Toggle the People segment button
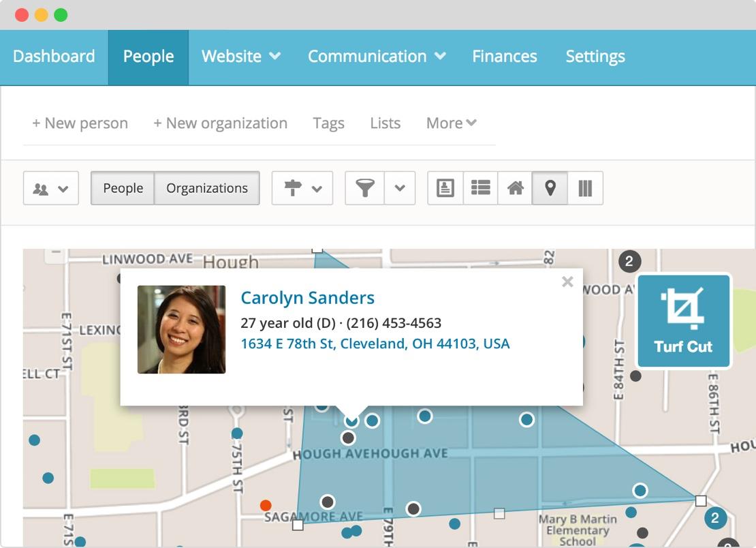Viewport: 756px width, 548px height. pyautogui.click(x=123, y=188)
